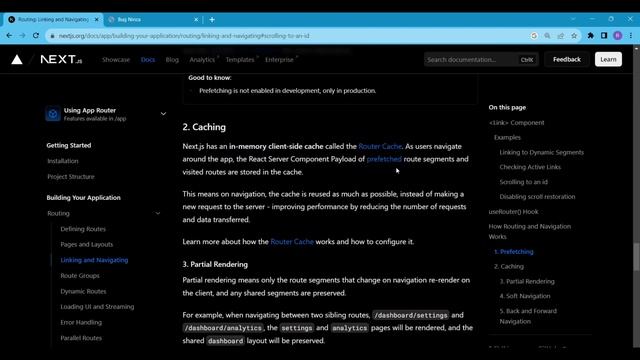640x360 pixels.
Task: Open the profile avatar icon
Action: tap(618, 36)
